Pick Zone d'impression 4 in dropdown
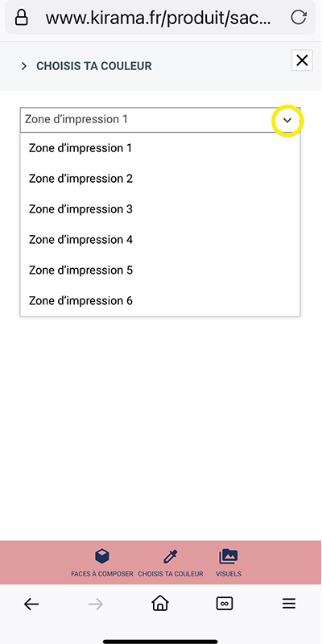The height and width of the screenshot is (644, 322). click(x=160, y=239)
